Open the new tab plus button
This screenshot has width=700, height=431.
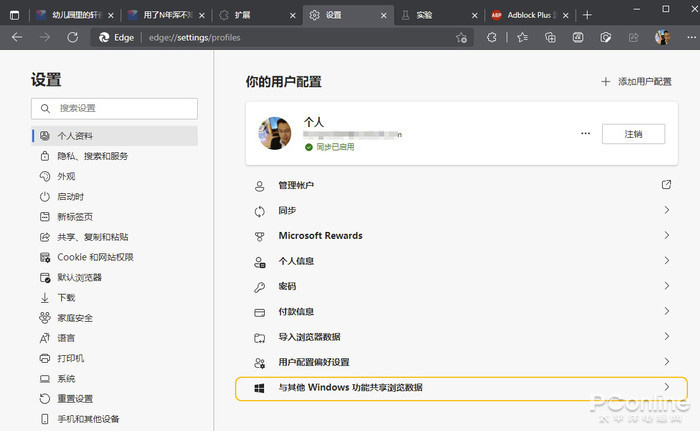click(x=587, y=15)
